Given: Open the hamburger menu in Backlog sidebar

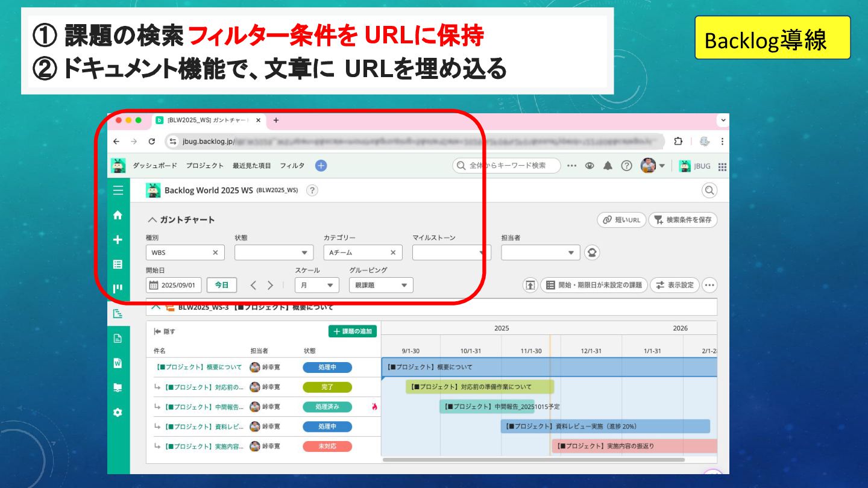Looking at the screenshot, I should [x=118, y=190].
